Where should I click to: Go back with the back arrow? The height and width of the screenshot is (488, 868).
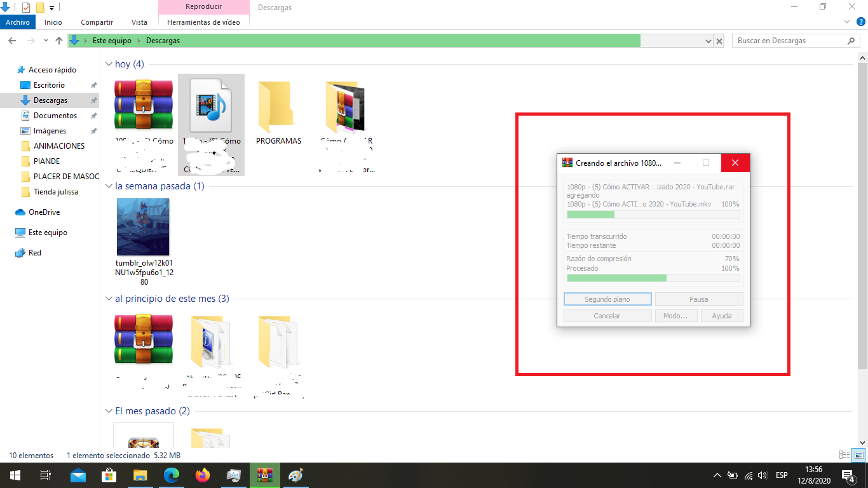click(x=12, y=41)
